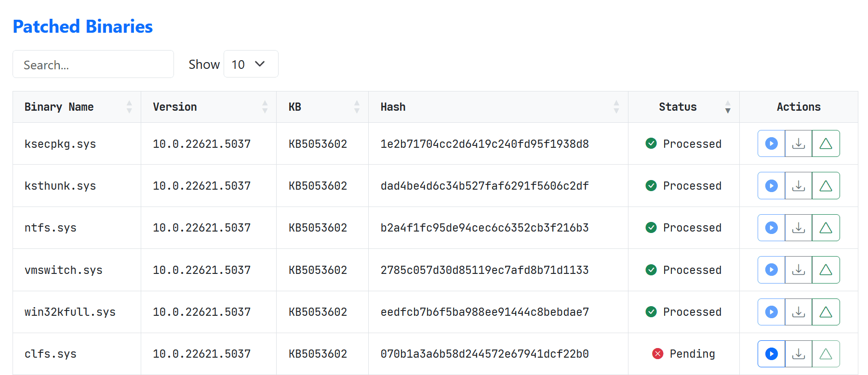Sort table by Version column

pos(265,107)
